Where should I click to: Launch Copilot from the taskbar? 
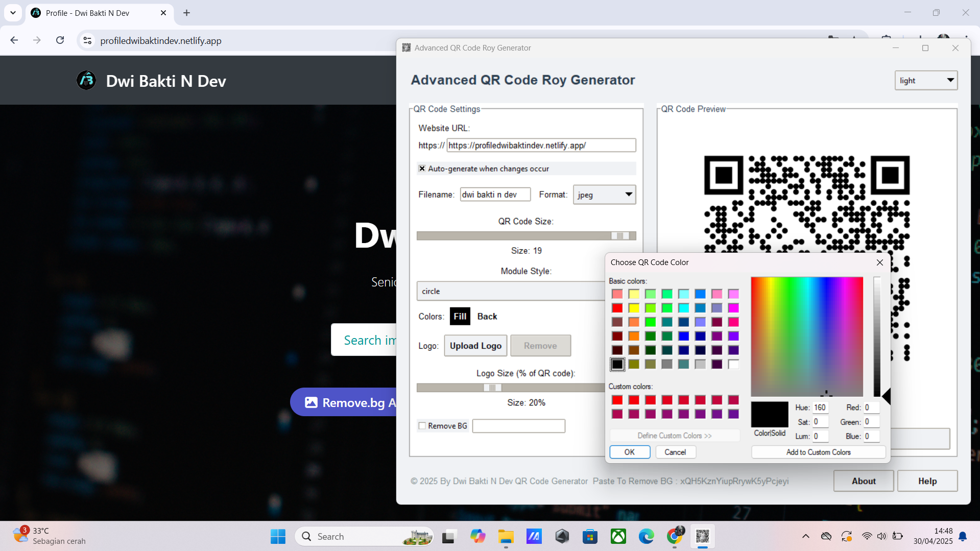click(x=478, y=536)
